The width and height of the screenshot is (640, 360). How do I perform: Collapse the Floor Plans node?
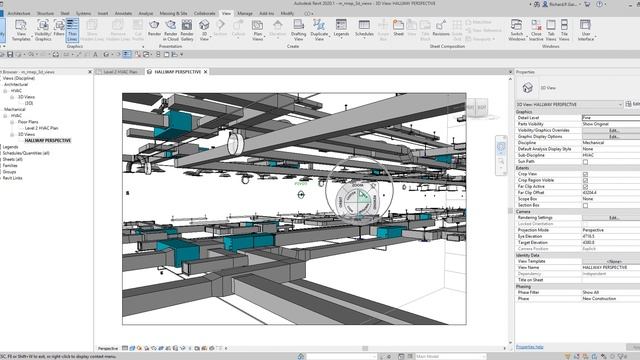pos(12,122)
